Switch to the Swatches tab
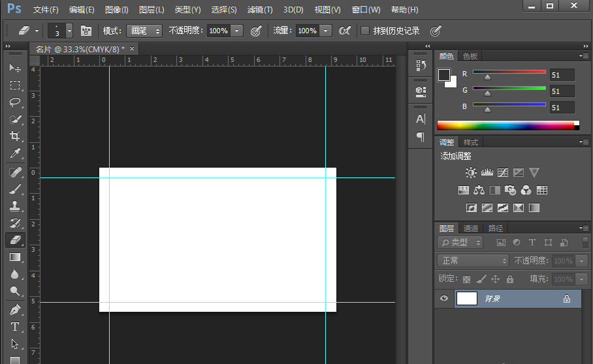 pos(470,56)
